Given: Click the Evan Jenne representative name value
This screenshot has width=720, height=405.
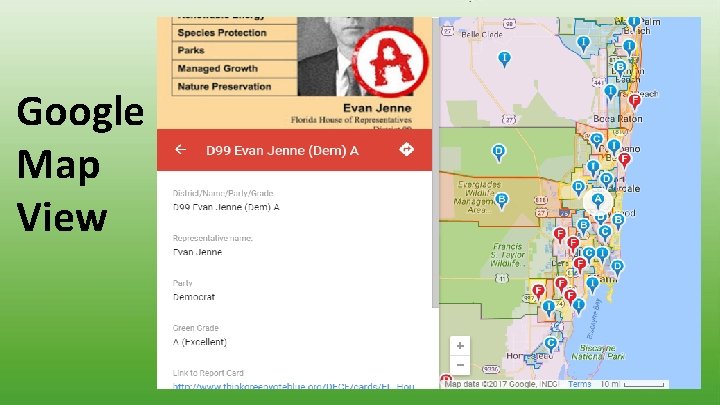Looking at the screenshot, I should [x=197, y=252].
